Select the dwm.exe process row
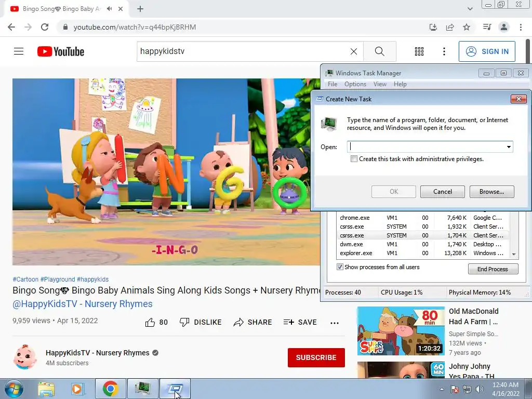Viewport: 532px width, 399px height. pyautogui.click(x=422, y=244)
